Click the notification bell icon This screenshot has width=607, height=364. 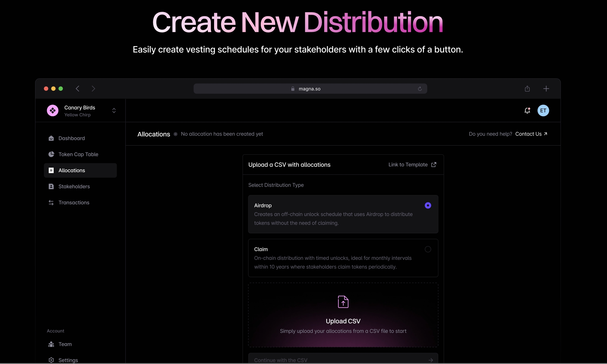[x=527, y=110]
